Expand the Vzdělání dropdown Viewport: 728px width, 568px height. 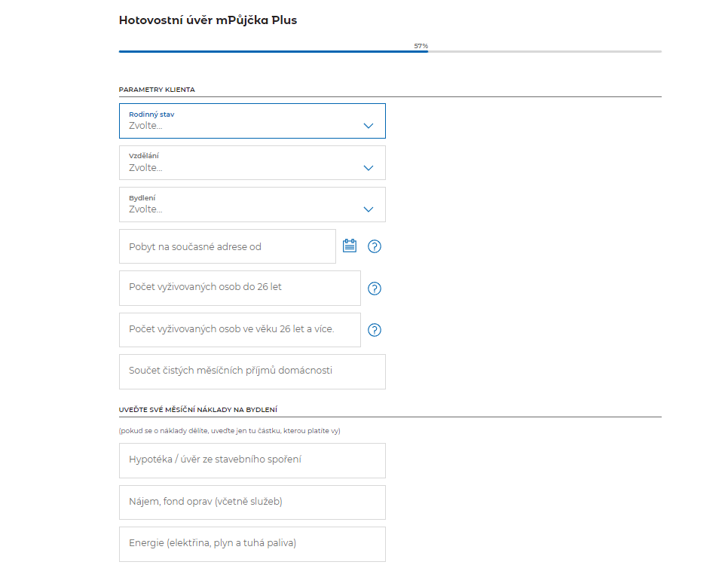(x=241, y=163)
